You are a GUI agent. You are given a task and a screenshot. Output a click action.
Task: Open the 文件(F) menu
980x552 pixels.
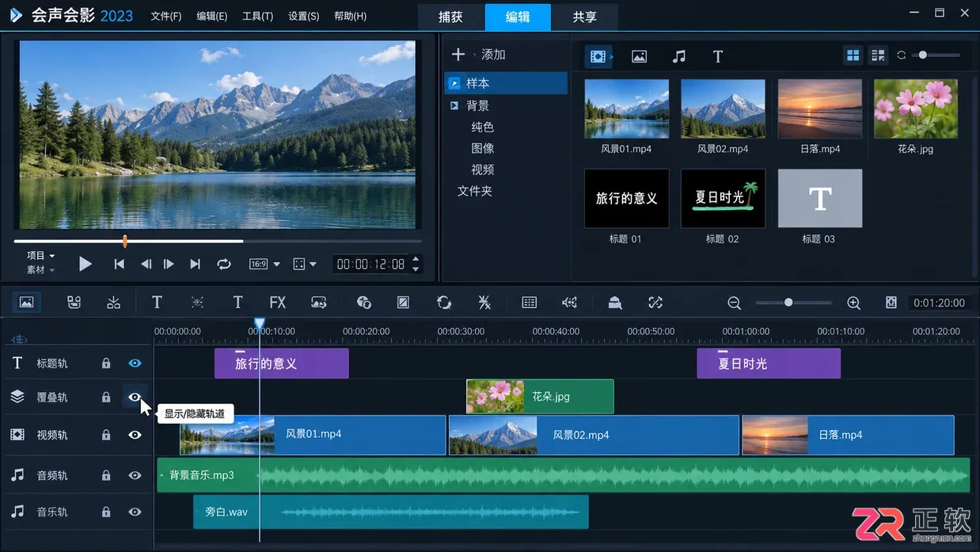[x=166, y=16]
